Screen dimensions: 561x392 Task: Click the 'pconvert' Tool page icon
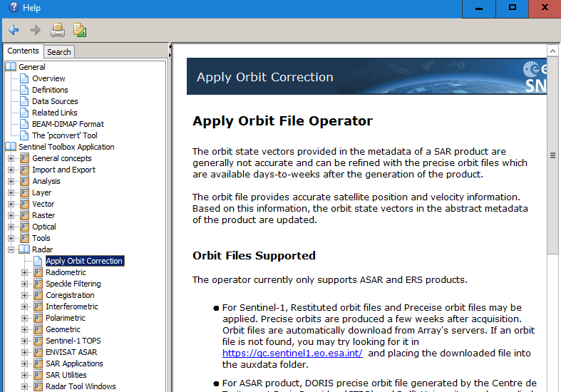[x=24, y=135]
